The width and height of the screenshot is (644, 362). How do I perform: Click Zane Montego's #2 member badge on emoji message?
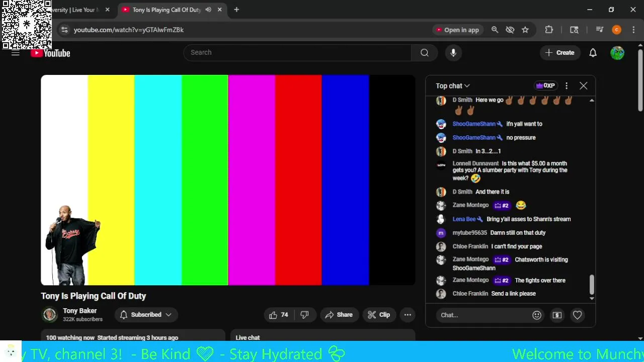click(502, 205)
